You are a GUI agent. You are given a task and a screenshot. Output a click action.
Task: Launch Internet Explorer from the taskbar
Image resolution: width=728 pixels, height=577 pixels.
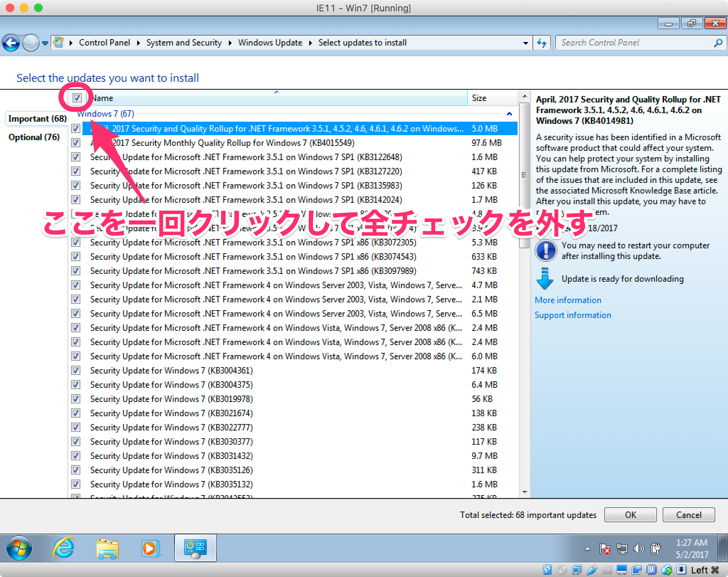63,548
